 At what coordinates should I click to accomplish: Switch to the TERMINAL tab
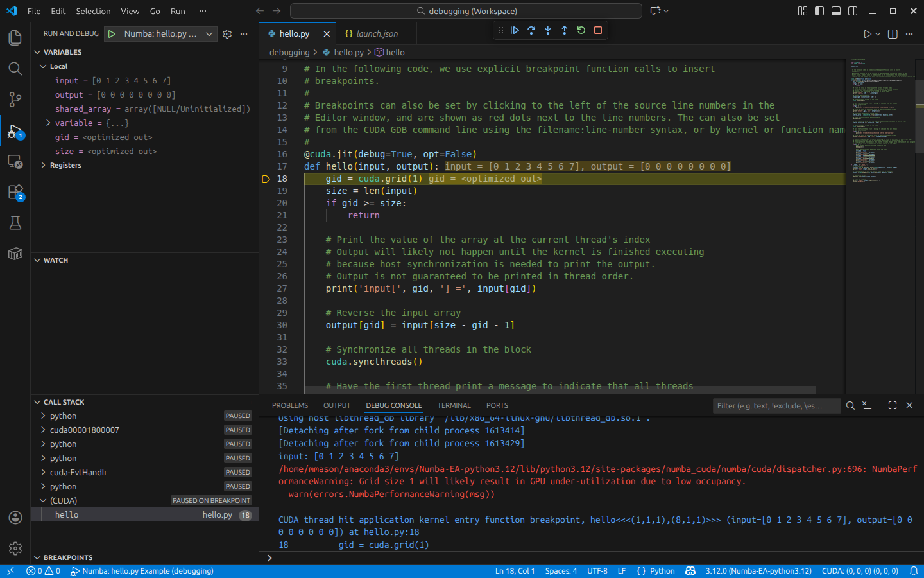click(x=454, y=405)
